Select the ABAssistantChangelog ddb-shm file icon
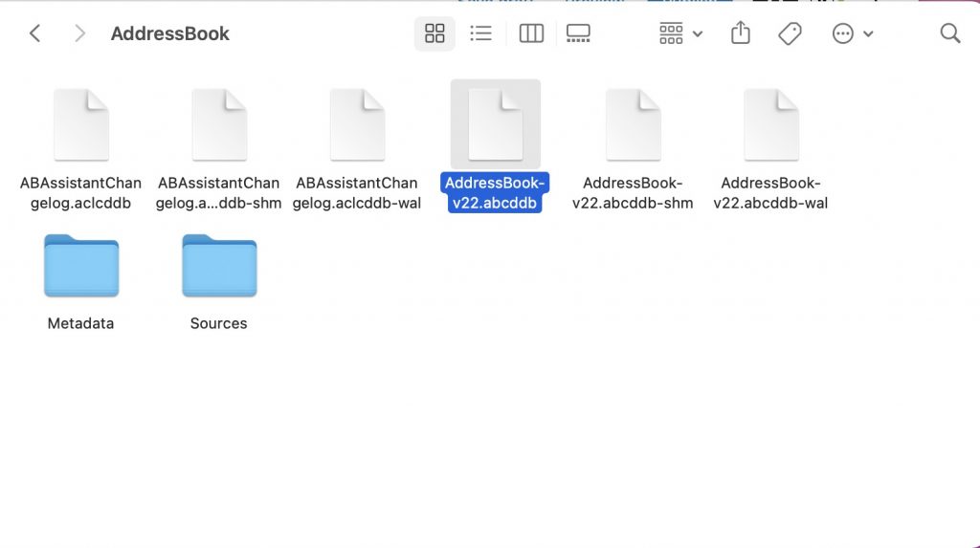This screenshot has height=548, width=980. click(219, 124)
